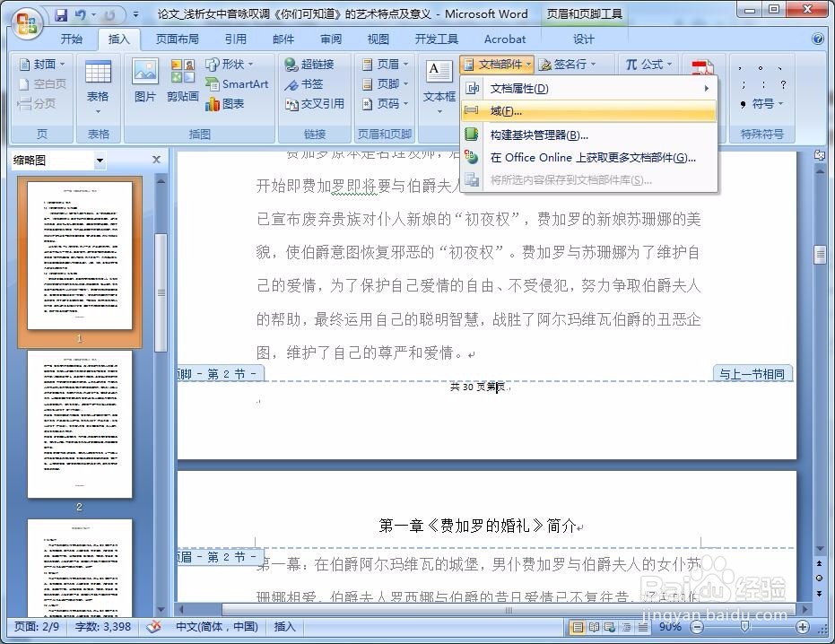Image resolution: width=835 pixels, height=644 pixels.
Task: Switch to the View (视图) tab
Action: click(378, 39)
